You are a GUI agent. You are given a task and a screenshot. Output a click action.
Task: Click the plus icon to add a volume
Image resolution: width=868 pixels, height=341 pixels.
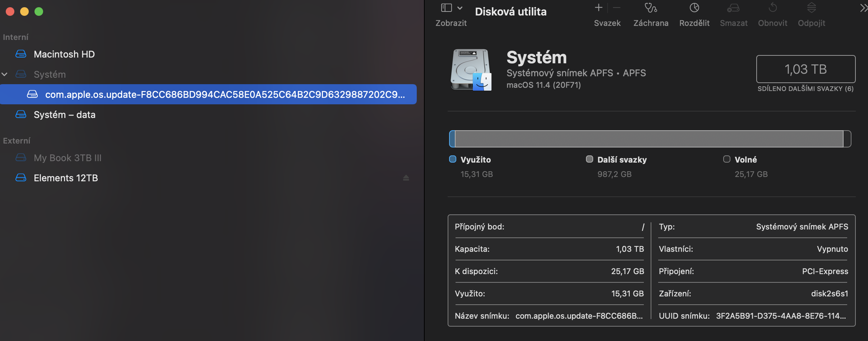pyautogui.click(x=599, y=8)
